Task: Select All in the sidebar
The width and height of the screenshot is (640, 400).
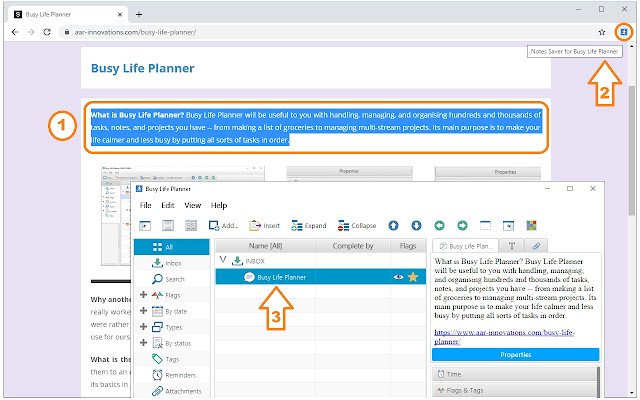Action: pos(172,247)
